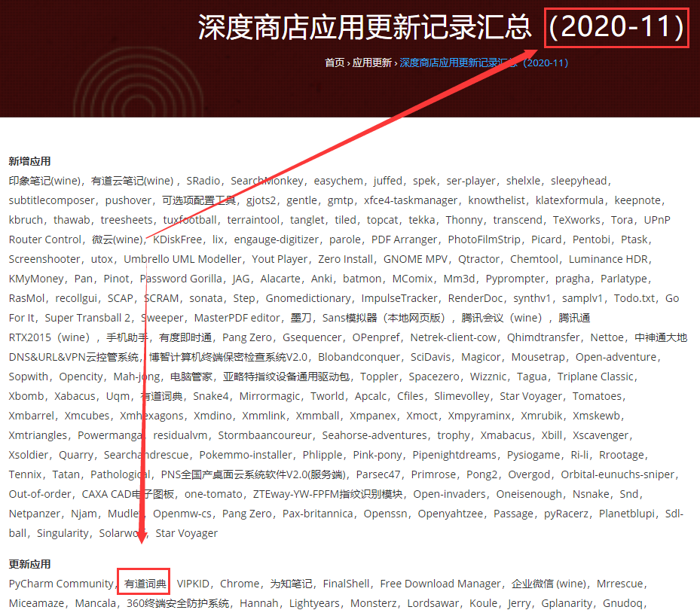Select the text treesheets
700x613 pixels.
(127, 220)
